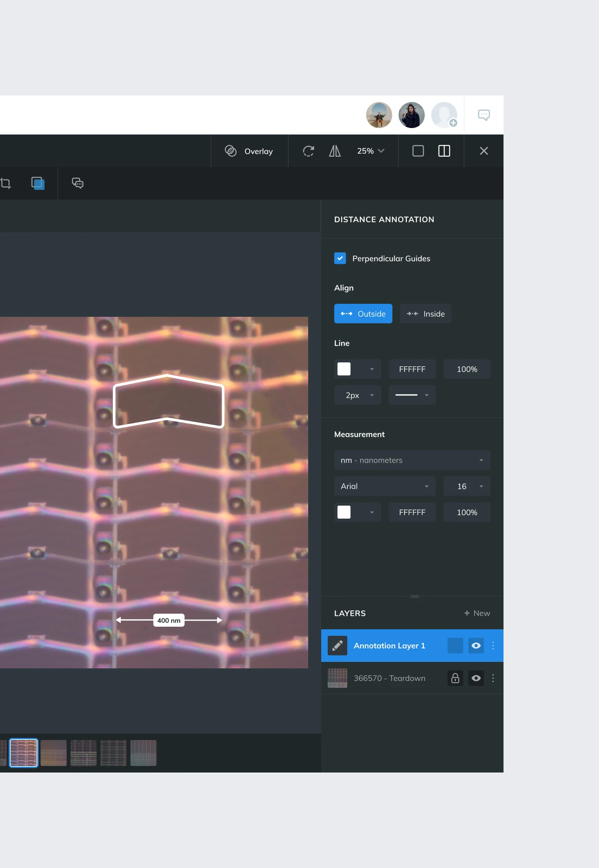Click the rotate image icon
The image size is (599, 868).
308,151
